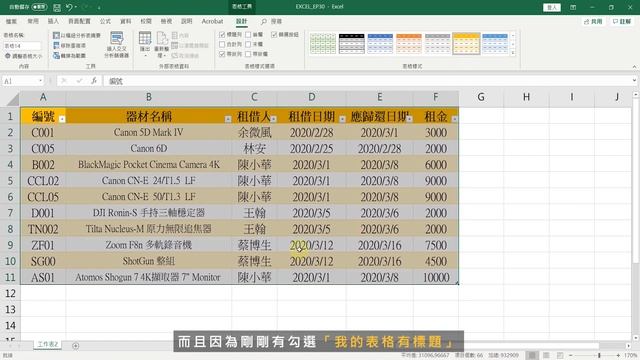640x360 pixels.
Task: Select the light blue table style thumbnail
Action: pos(495,44)
